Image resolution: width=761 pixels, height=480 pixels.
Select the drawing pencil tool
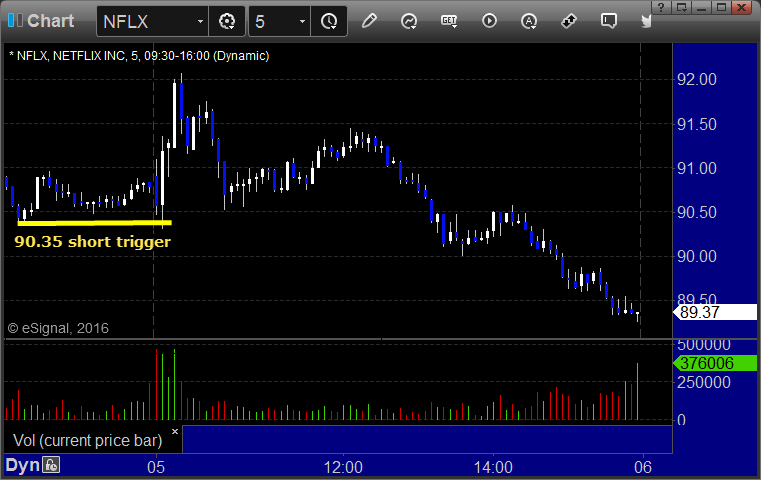(x=369, y=21)
